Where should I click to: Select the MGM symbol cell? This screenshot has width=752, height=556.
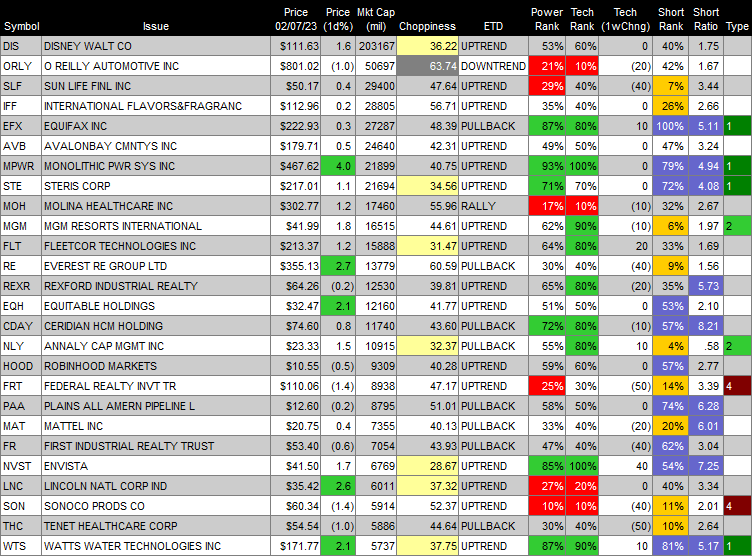pos(21,226)
